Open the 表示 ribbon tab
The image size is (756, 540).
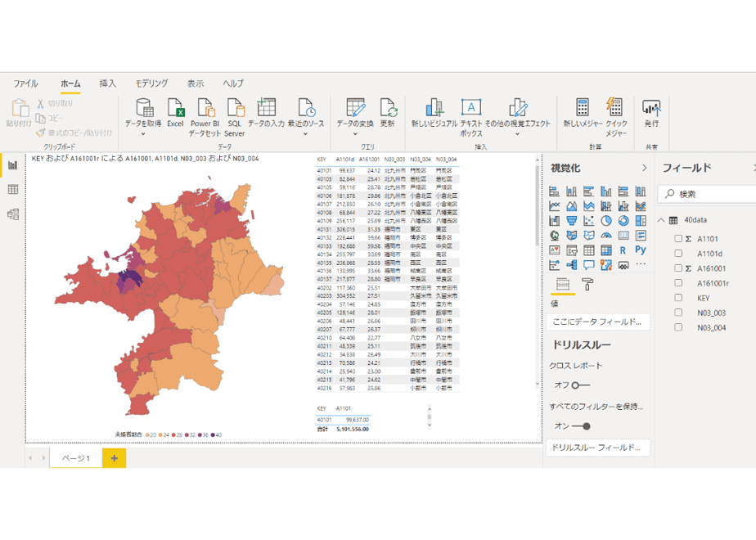196,83
